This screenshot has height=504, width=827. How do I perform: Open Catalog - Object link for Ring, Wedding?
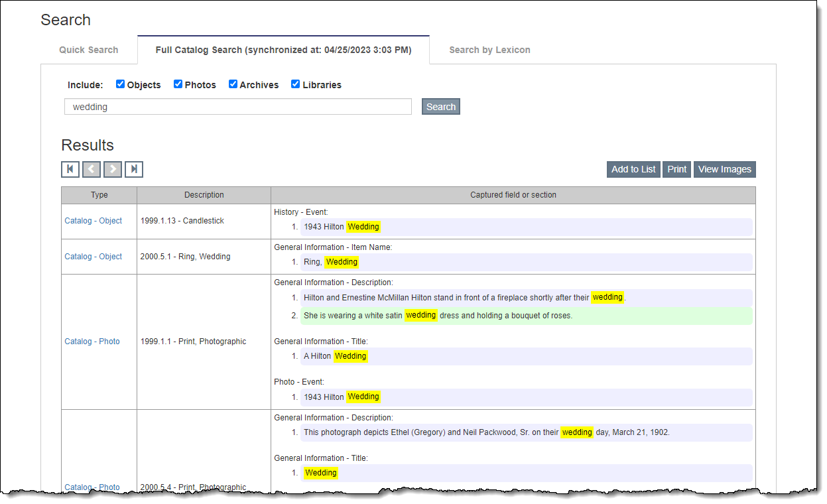pyautogui.click(x=94, y=257)
